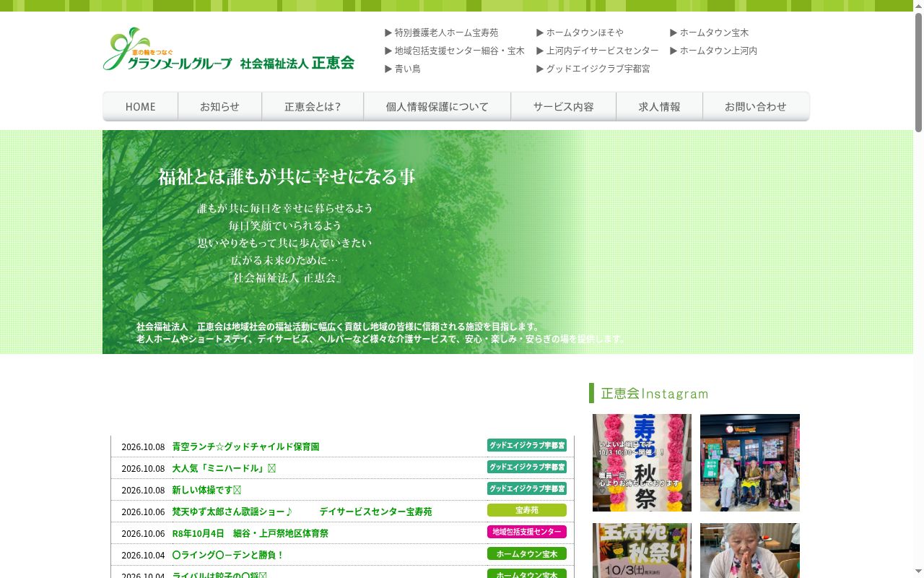Screen dimensions: 924x578
Task: Read the 青空ランチ☆グッドチャイルド保育園 news post
Action: [245, 447]
